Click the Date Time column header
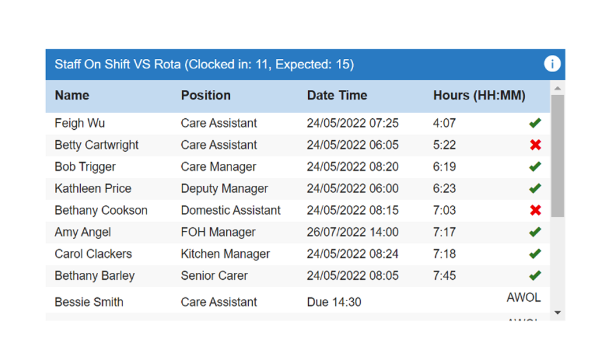Screen dimensions: 591x364 (x=337, y=95)
